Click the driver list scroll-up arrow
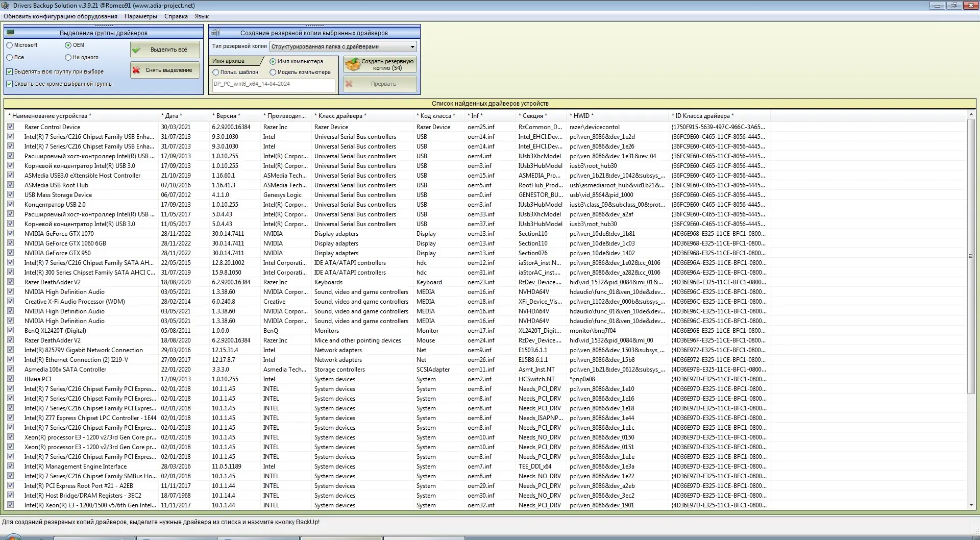This screenshot has height=540, width=980. (x=971, y=115)
